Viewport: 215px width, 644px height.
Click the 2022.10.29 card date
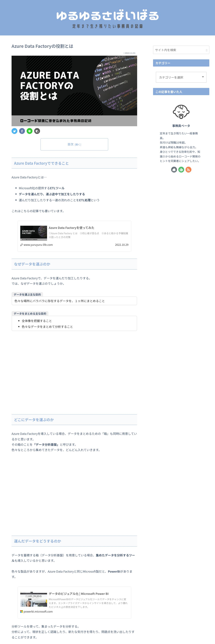(122, 245)
